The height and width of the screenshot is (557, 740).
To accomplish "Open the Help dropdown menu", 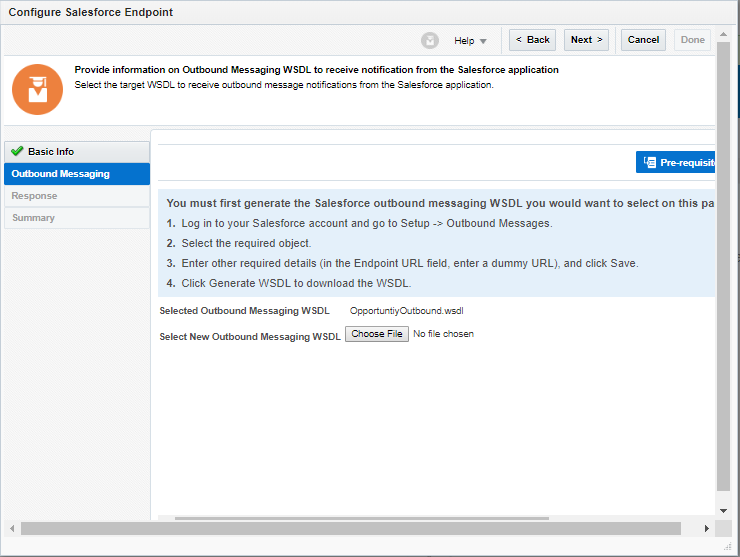I will pyautogui.click(x=470, y=41).
